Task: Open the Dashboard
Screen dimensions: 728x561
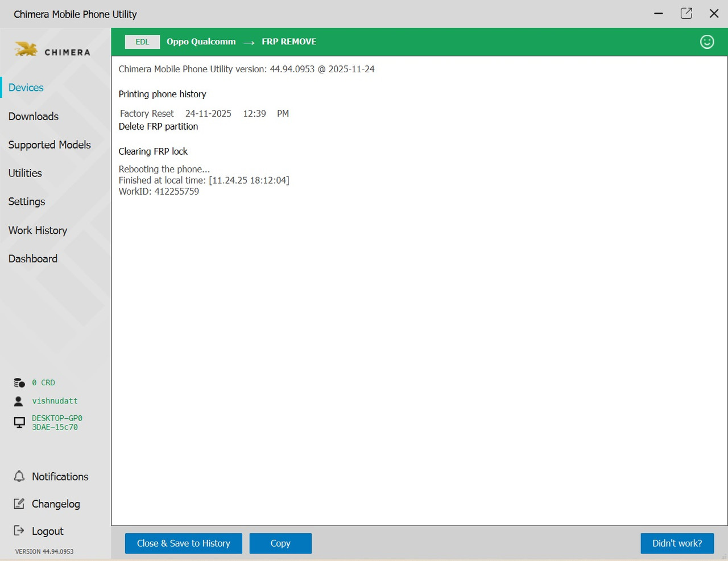Action: click(33, 259)
